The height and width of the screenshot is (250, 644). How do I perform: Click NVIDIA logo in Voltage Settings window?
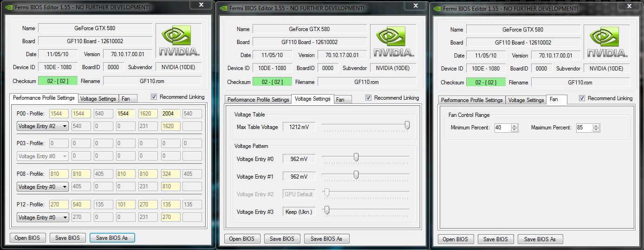393,41
